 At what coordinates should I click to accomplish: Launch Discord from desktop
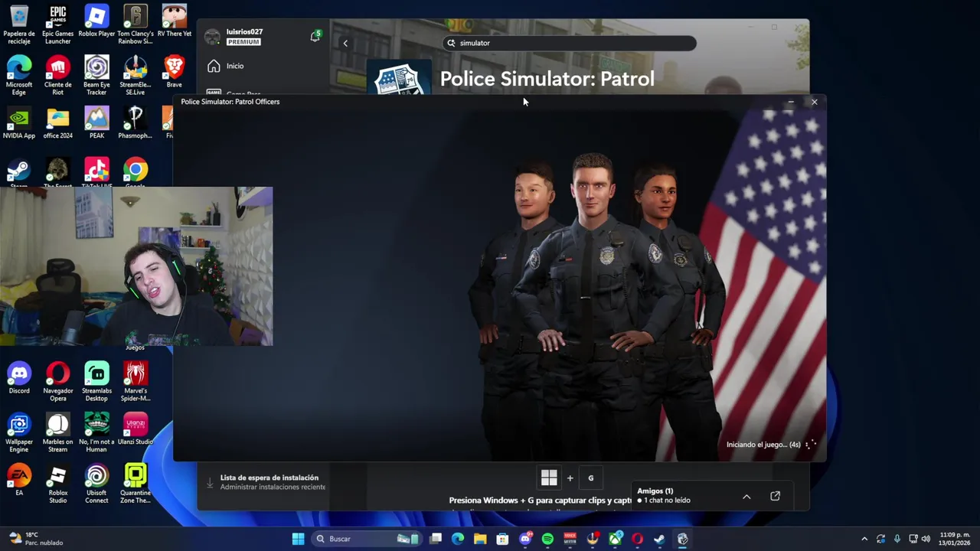19,378
